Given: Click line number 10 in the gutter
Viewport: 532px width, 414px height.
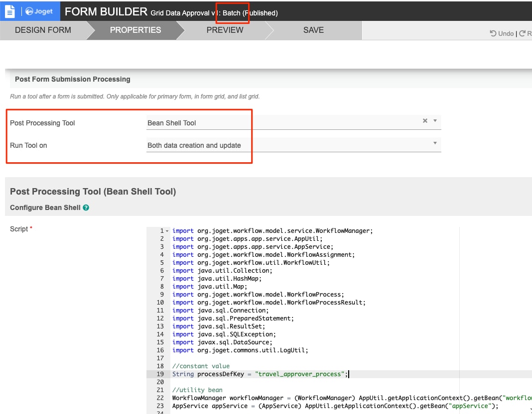Looking at the screenshot, I should coord(160,303).
